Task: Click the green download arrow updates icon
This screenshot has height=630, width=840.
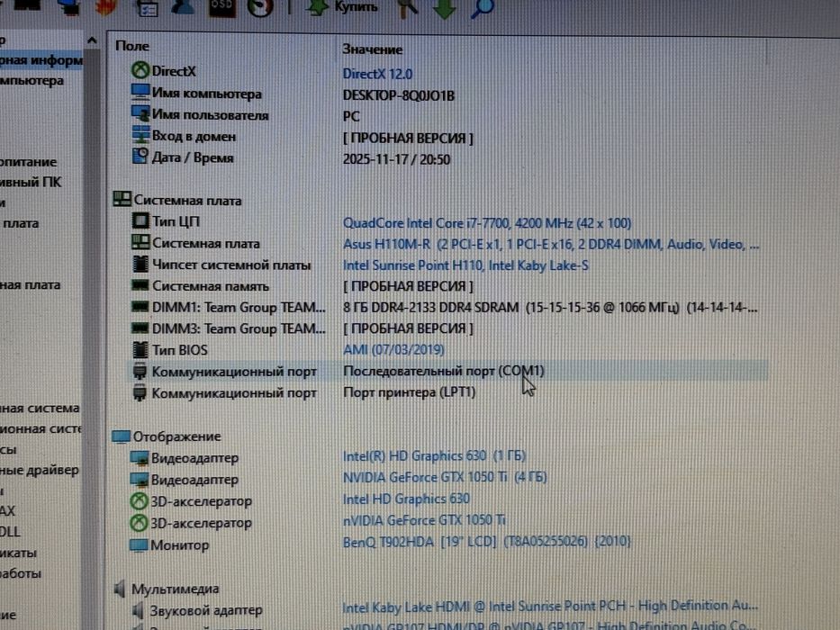Action: [444, 8]
